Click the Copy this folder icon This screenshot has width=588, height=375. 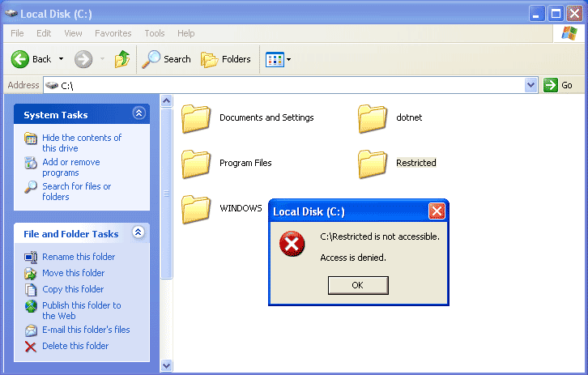[31, 289]
